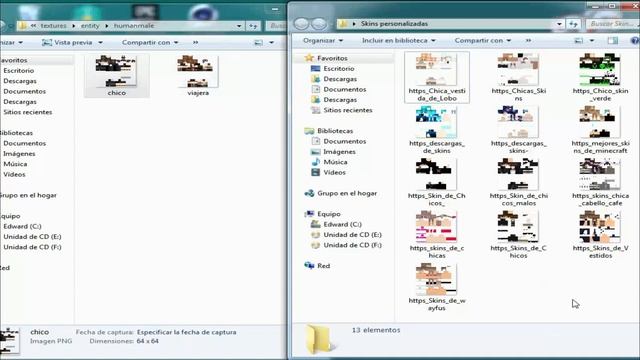
Task: Open Música library in Skins window sidebar
Action: 335,162
